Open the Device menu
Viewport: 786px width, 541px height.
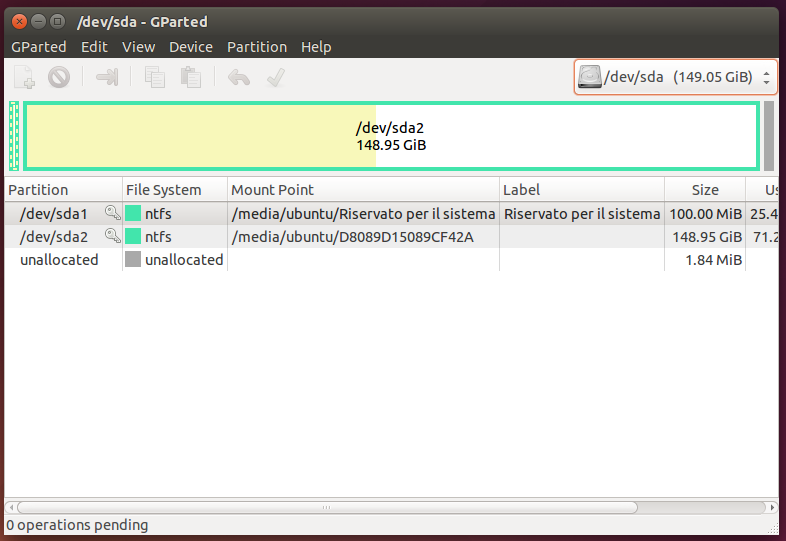[x=191, y=47]
